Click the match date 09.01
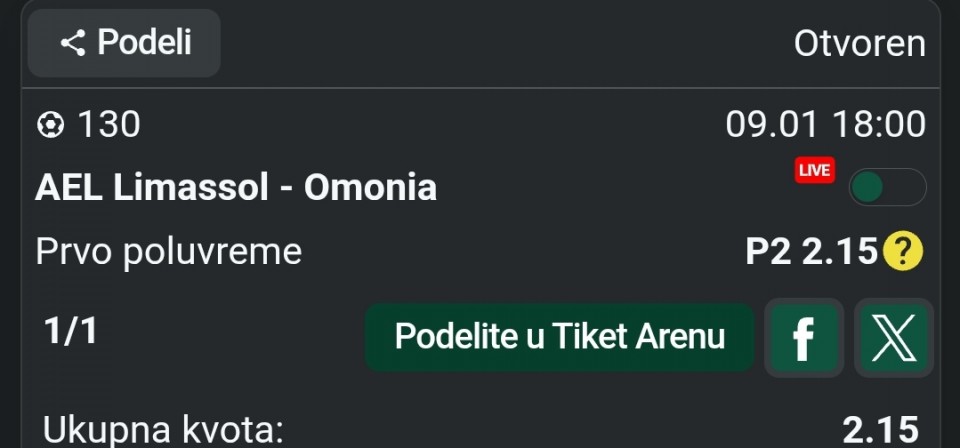The height and width of the screenshot is (448, 960). coord(772,125)
